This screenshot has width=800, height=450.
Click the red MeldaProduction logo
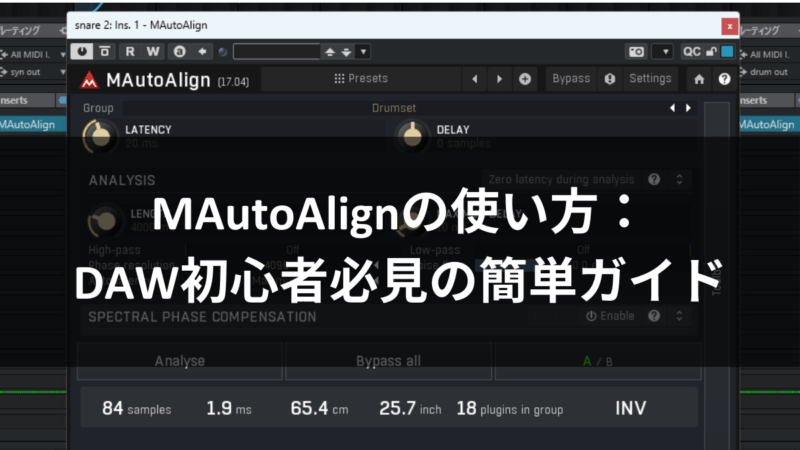coord(89,80)
